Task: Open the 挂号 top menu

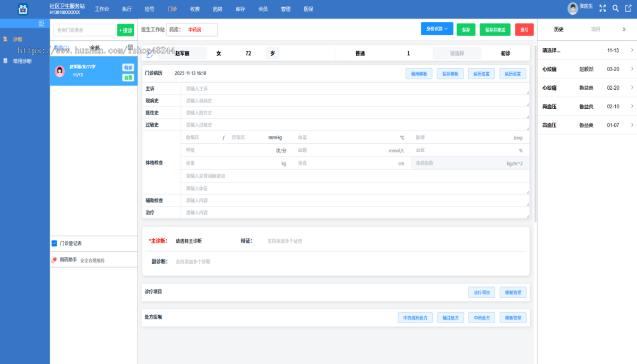Action: point(149,9)
